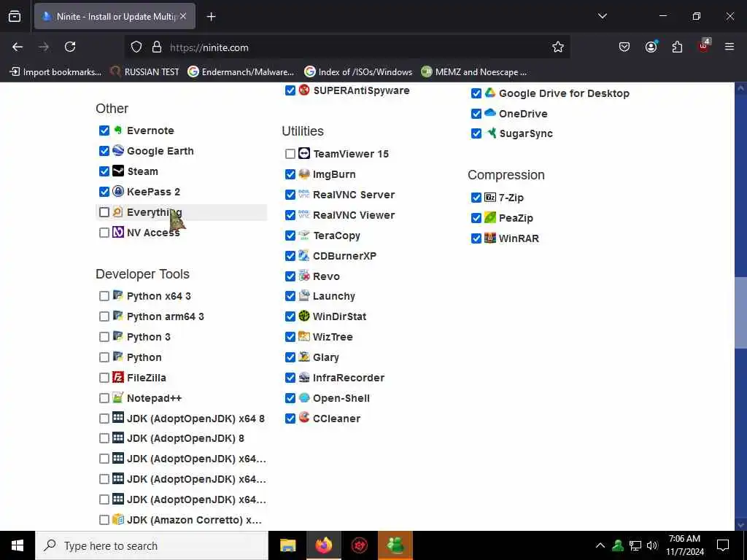Click the Open-Shell icon
The height and width of the screenshot is (560, 747).
304,397
